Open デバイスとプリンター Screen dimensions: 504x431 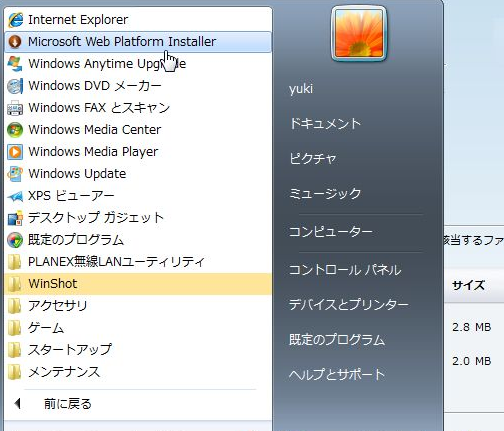pyautogui.click(x=349, y=304)
